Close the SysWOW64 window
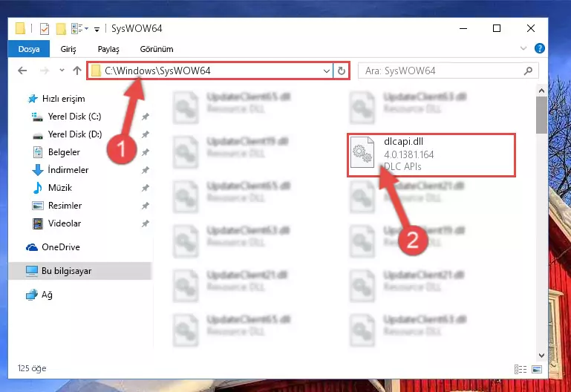 pyautogui.click(x=531, y=28)
